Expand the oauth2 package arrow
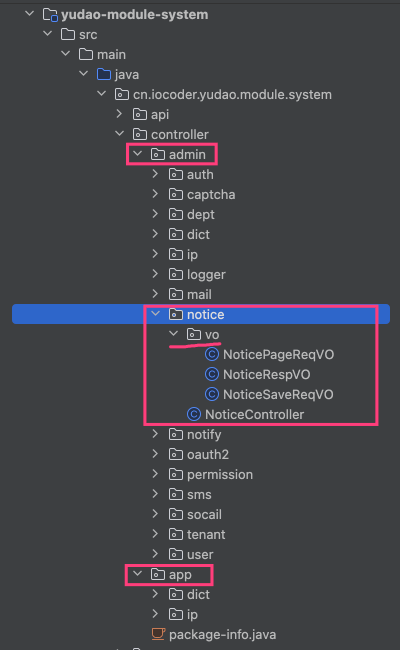The image size is (400, 650). (155, 454)
